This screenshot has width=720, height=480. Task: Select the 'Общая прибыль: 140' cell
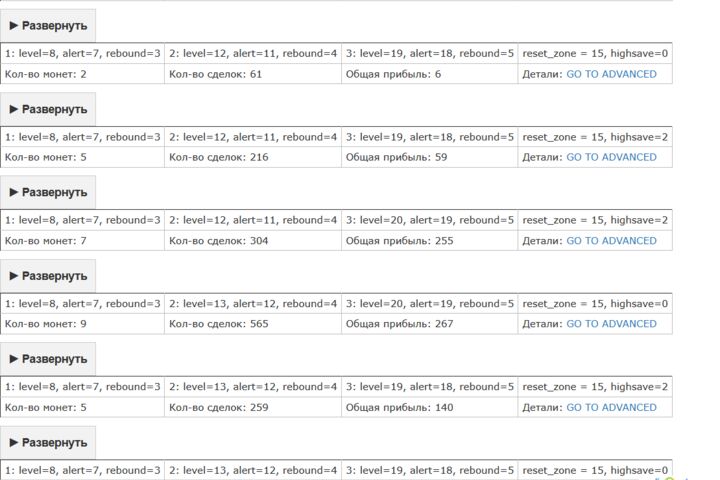pyautogui.click(x=430, y=407)
